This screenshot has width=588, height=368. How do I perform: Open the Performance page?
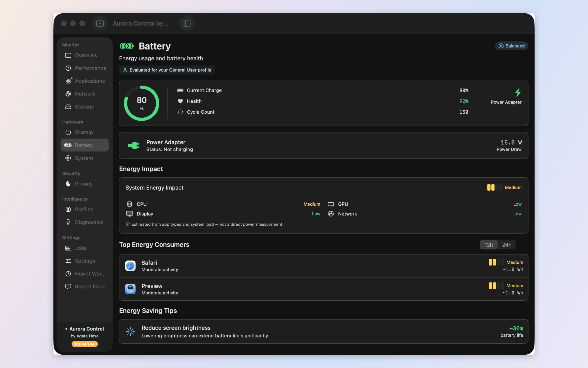(85, 68)
